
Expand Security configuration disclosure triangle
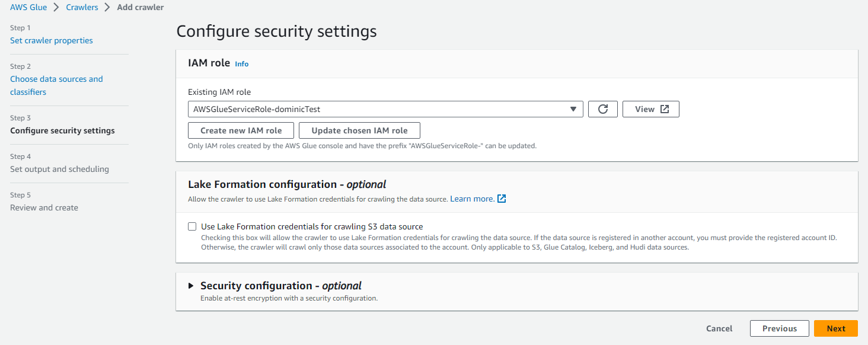tap(191, 286)
